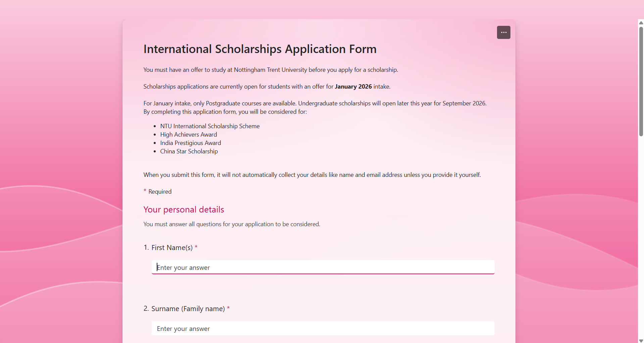
Task: Click the notice about collecting name and email
Action: pos(312,175)
